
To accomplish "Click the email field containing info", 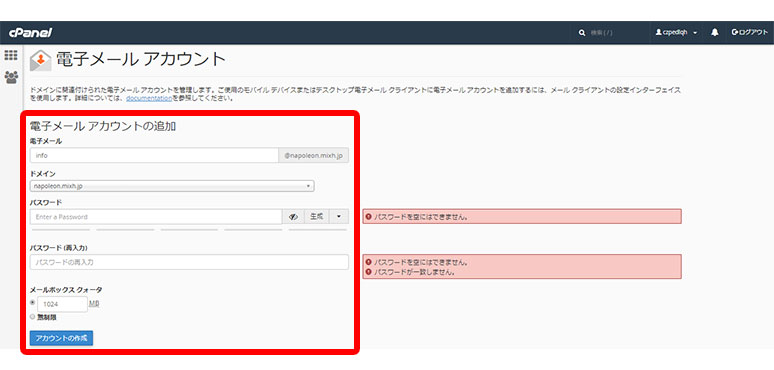I will pos(154,155).
